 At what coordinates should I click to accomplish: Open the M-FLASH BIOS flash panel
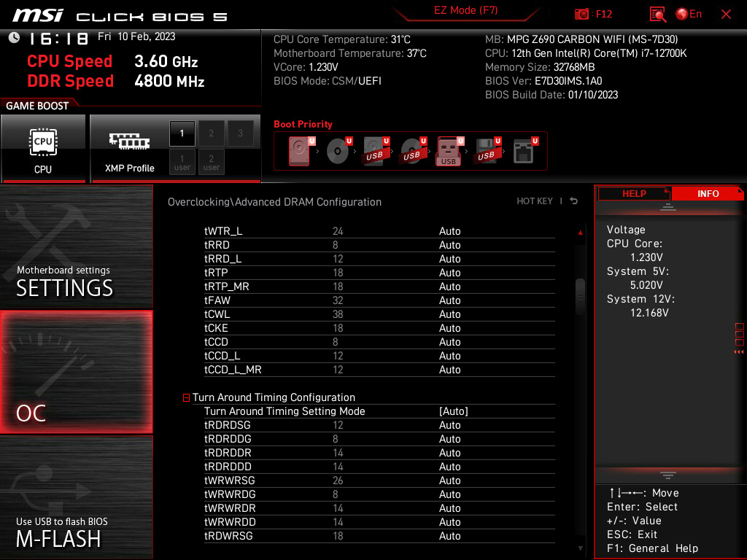(x=76, y=497)
